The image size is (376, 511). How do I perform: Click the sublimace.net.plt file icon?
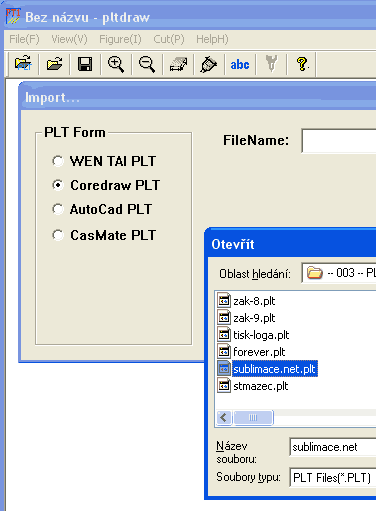[224, 368]
